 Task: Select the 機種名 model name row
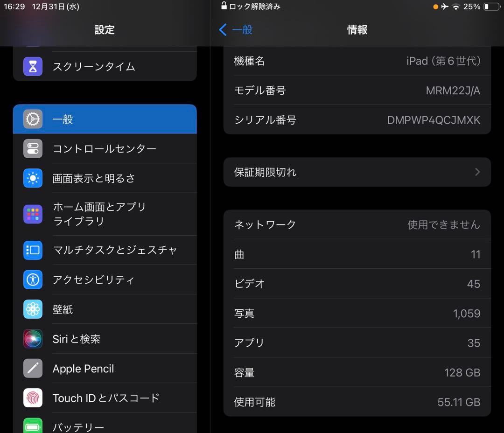coord(357,61)
